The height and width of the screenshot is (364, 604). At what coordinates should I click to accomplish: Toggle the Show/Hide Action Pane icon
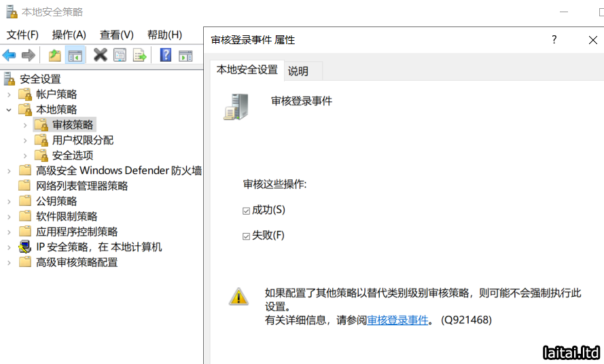pos(185,56)
